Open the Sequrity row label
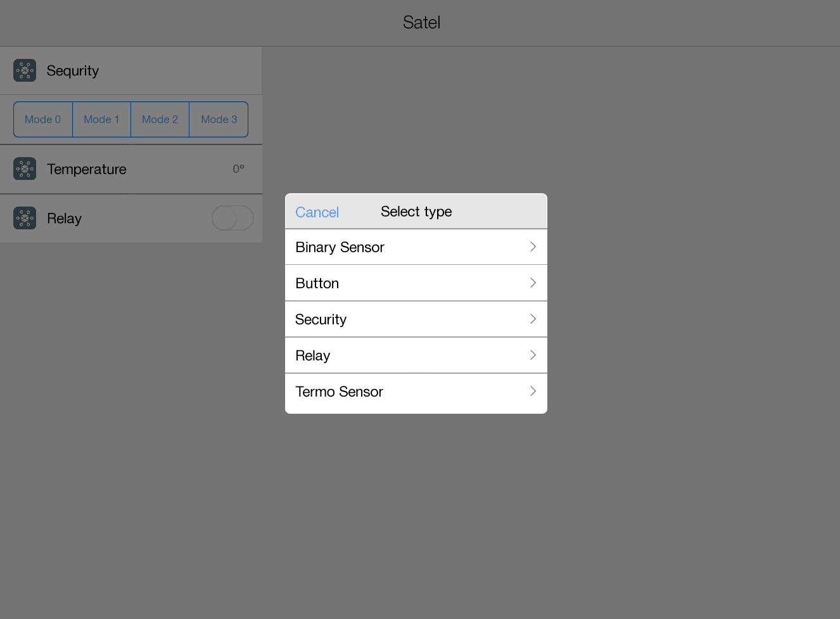This screenshot has height=619, width=840. [x=73, y=71]
